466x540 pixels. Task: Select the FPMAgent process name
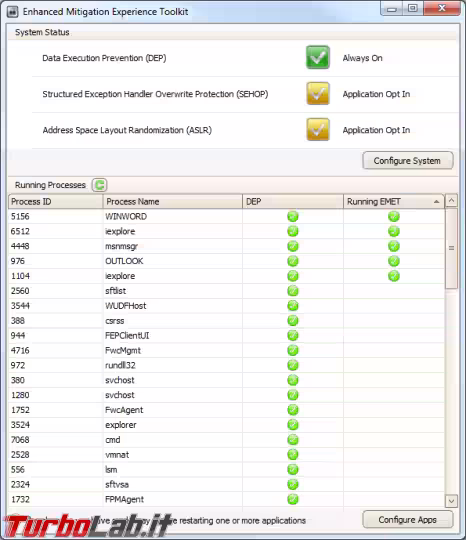[124, 499]
